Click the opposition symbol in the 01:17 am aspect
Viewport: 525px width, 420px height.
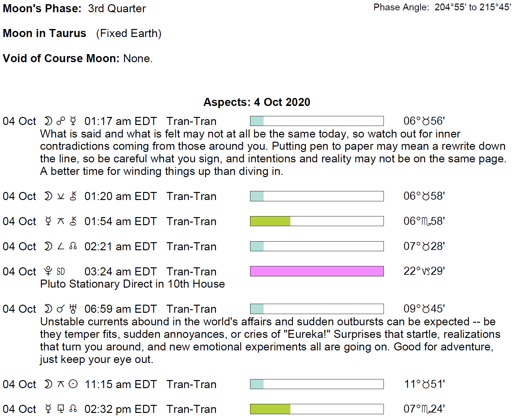pos(61,121)
